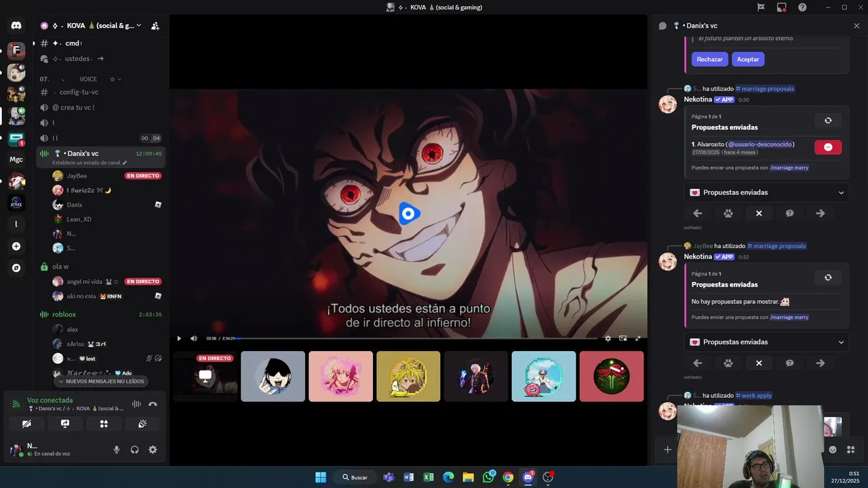Select the live stream thumbnail tile
This screenshot has width=868, height=488.
(205, 376)
